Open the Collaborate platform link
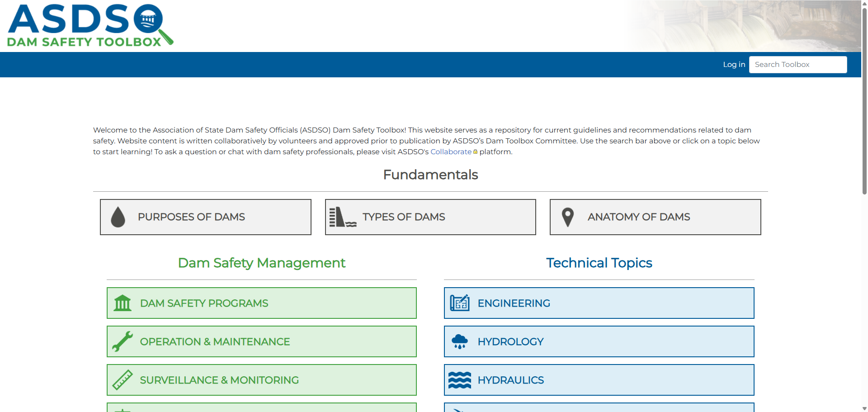Screen dimensions: 868x412 [451, 152]
